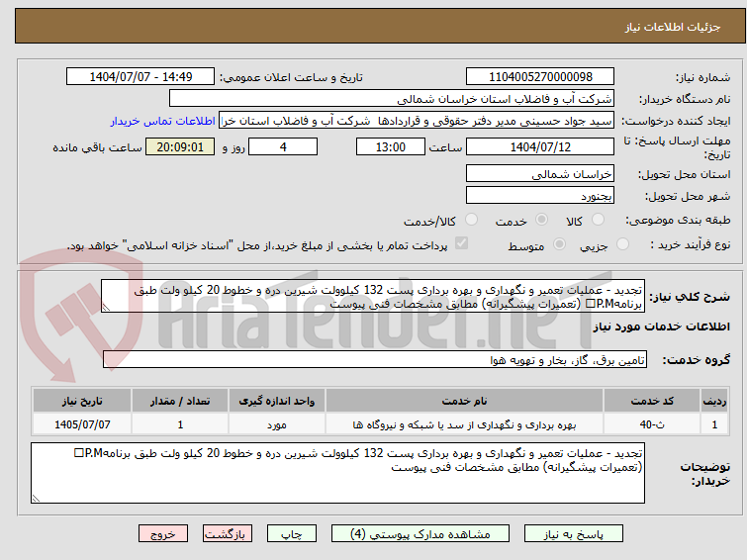Click the service name cell بهره برداری و نگهداری

[464, 424]
